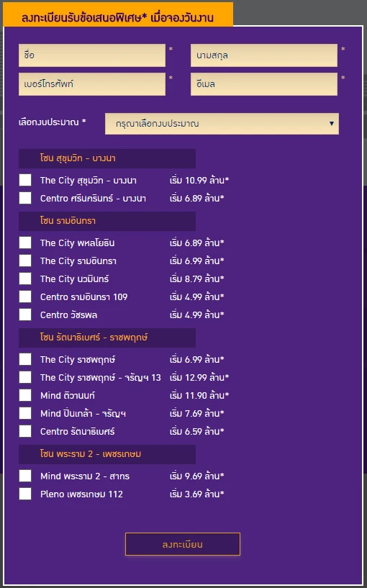
Task: Tick the The City สุขุมวิท - บางนา checkbox
Action: coord(25,180)
